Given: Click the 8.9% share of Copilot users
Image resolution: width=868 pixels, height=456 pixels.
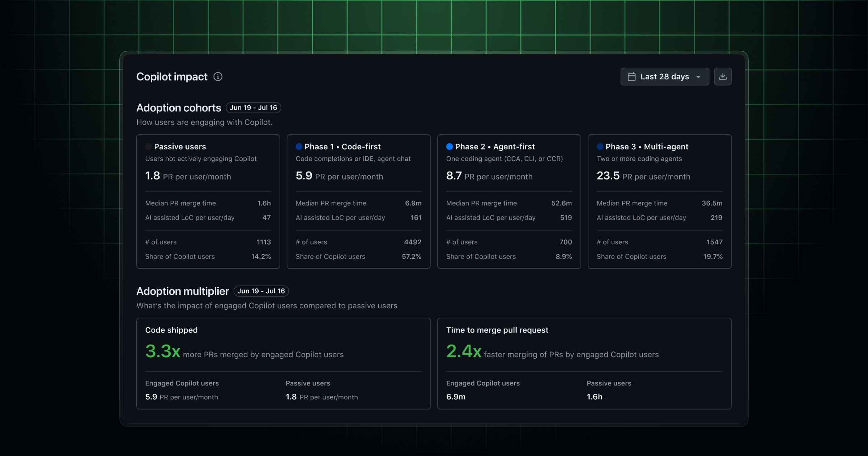Looking at the screenshot, I should (x=564, y=257).
